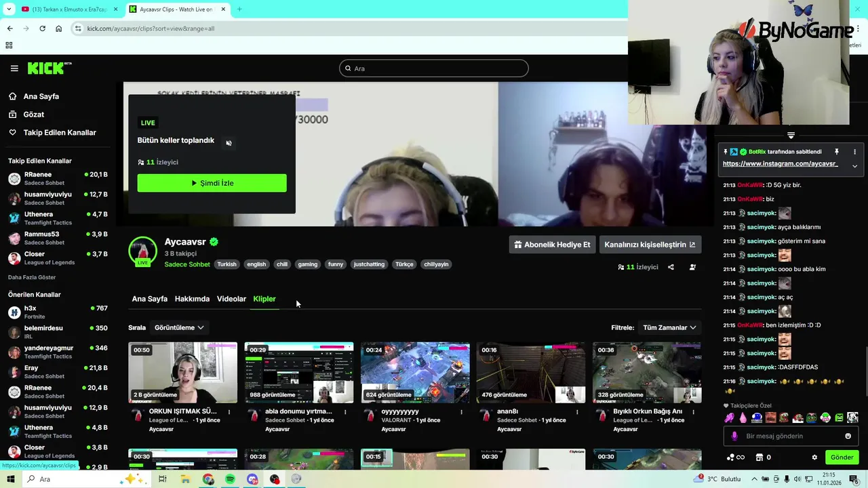Type area: click Bir mesaj gönderin field
The height and width of the screenshot is (488, 868).
click(790, 436)
